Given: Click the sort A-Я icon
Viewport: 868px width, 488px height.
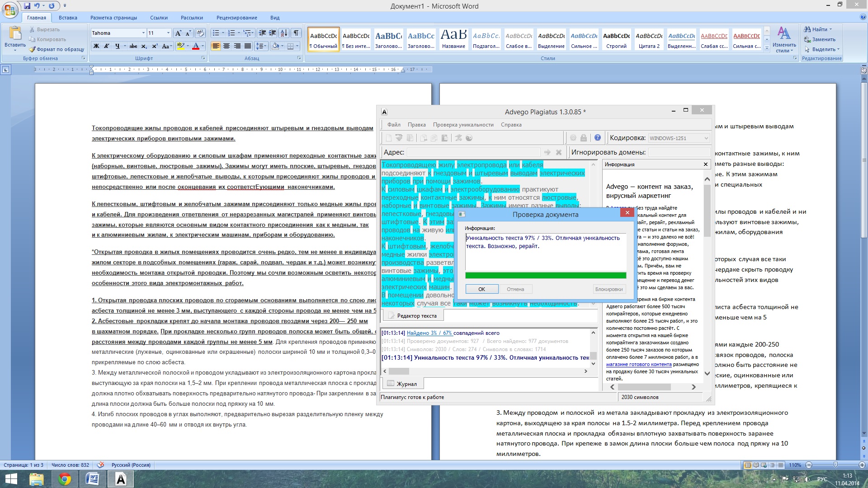Looking at the screenshot, I should coord(283,33).
